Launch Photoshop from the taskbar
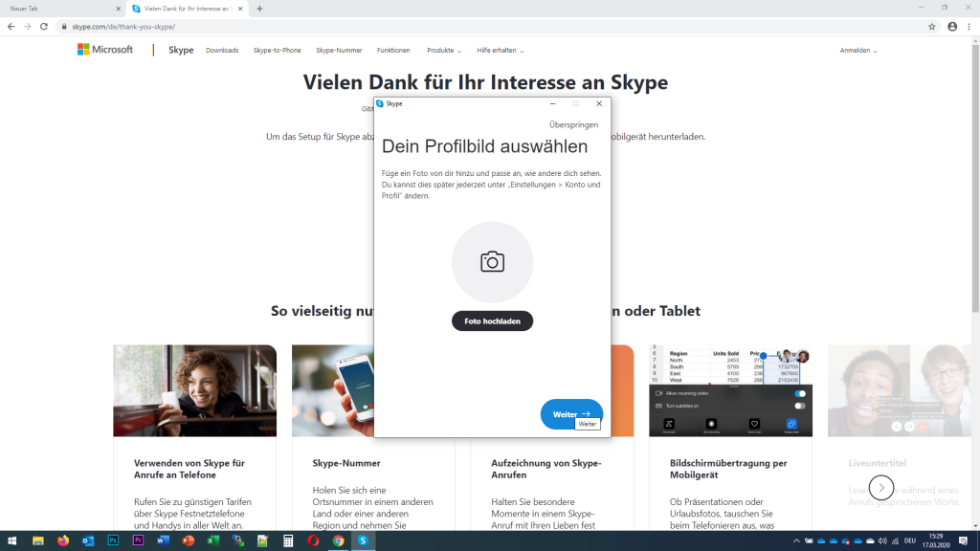Viewport: 980px width, 551px height. (x=113, y=541)
